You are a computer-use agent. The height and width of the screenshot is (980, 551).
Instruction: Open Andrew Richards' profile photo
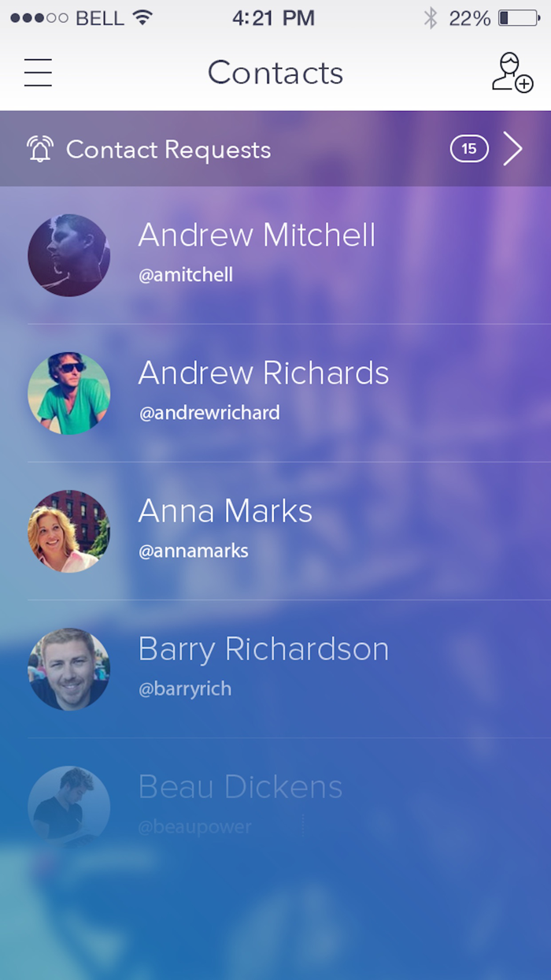pyautogui.click(x=69, y=393)
